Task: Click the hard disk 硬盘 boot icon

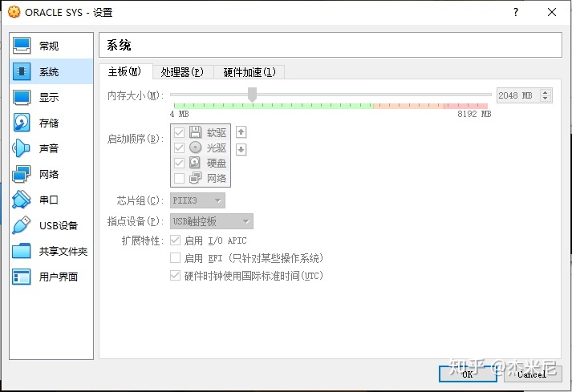Action: 195,163
